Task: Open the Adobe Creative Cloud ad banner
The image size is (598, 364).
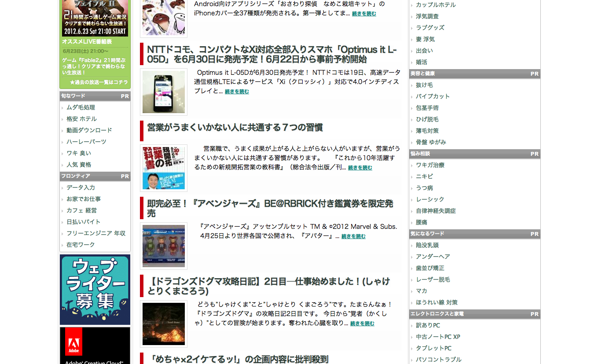Action: click(x=95, y=346)
